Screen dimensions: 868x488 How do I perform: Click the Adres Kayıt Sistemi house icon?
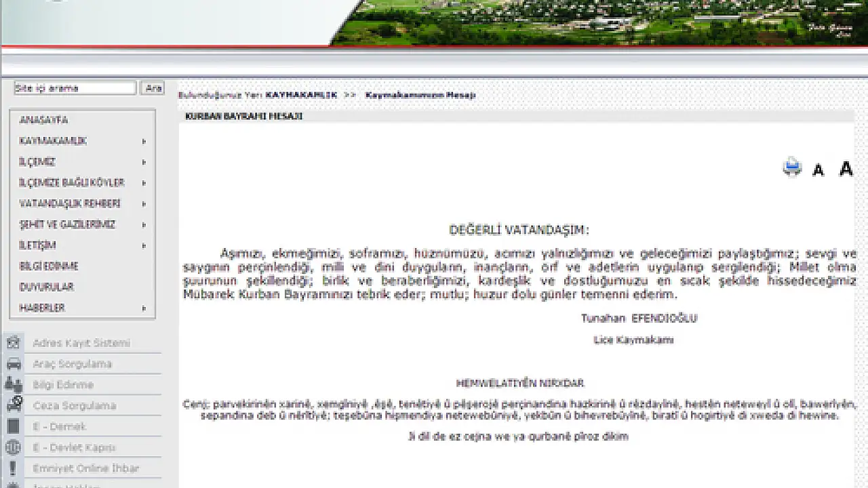click(13, 343)
